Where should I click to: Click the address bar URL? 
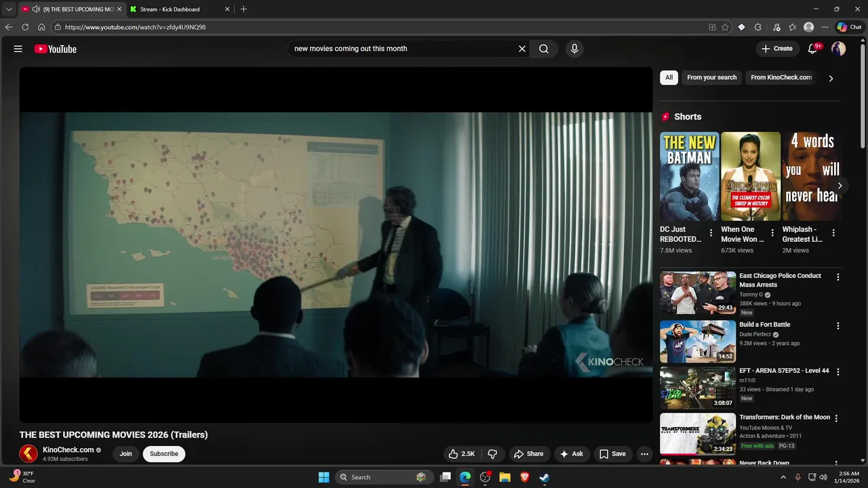coord(136,27)
